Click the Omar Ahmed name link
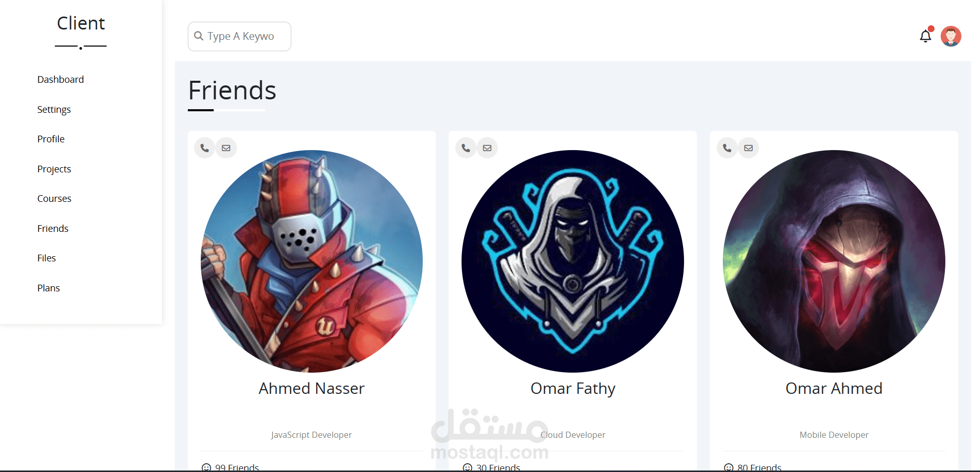The width and height of the screenshot is (980, 472). point(834,388)
